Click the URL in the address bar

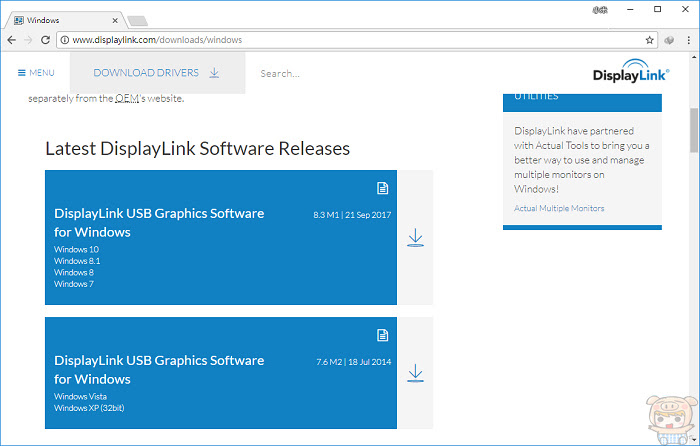coord(157,40)
